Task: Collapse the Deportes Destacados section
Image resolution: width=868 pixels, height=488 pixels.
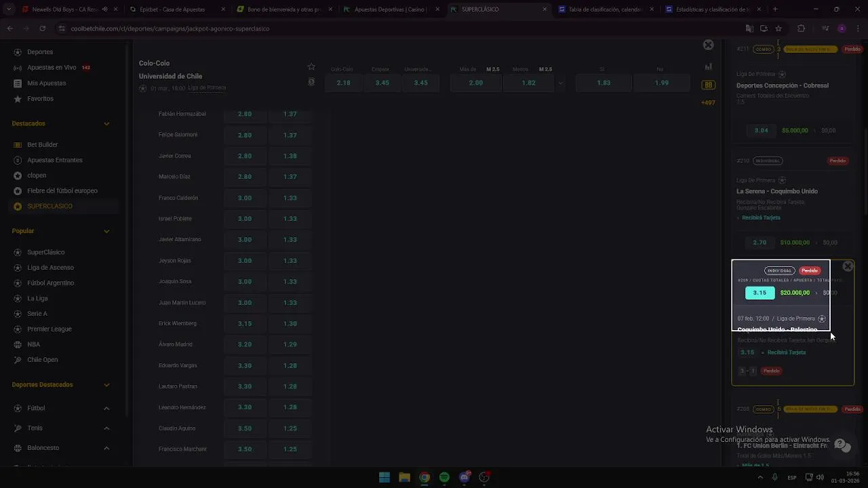Action: [106, 385]
